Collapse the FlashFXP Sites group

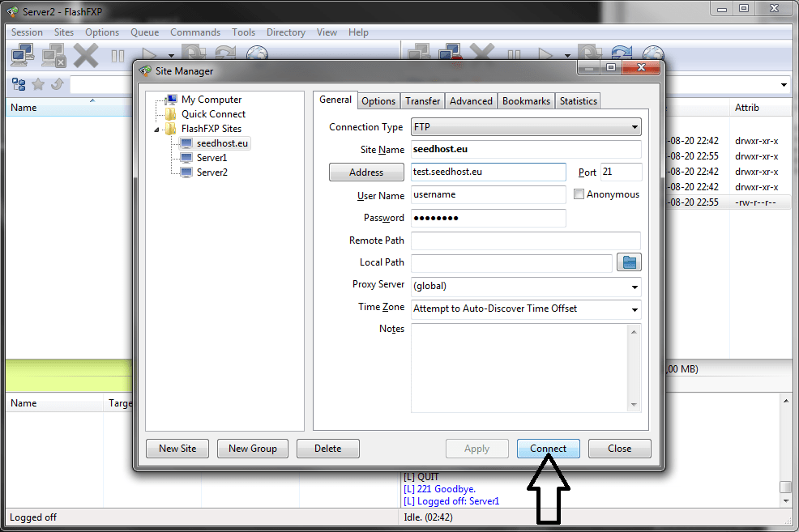(x=156, y=130)
